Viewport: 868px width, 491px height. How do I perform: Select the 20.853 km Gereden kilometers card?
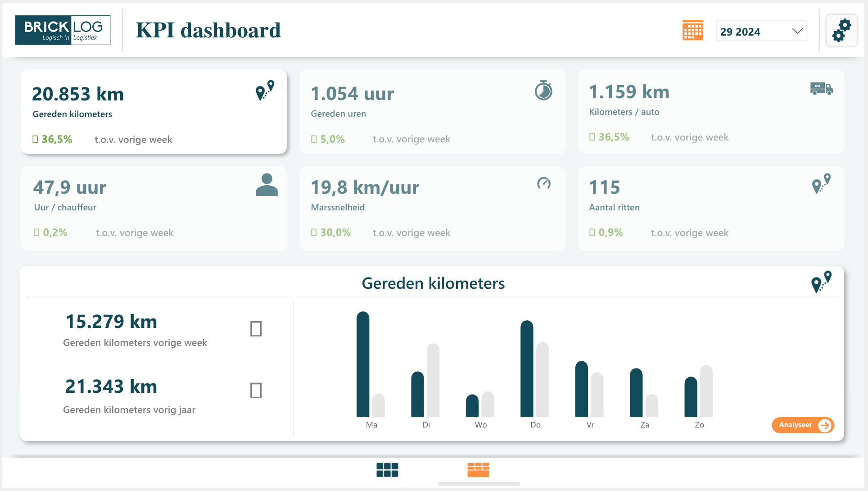pos(154,112)
